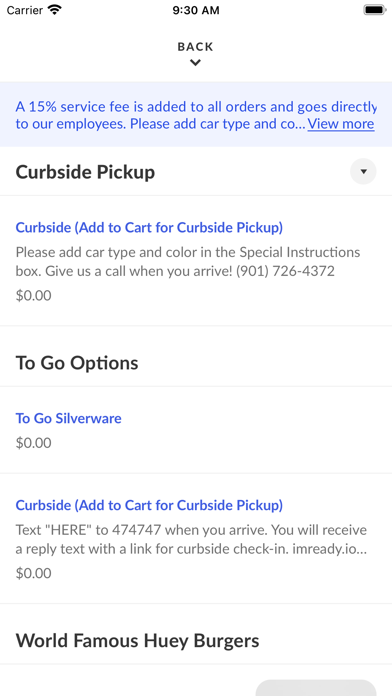392x696 pixels.
Task: Open the To Go Silverware item
Action: click(x=68, y=418)
